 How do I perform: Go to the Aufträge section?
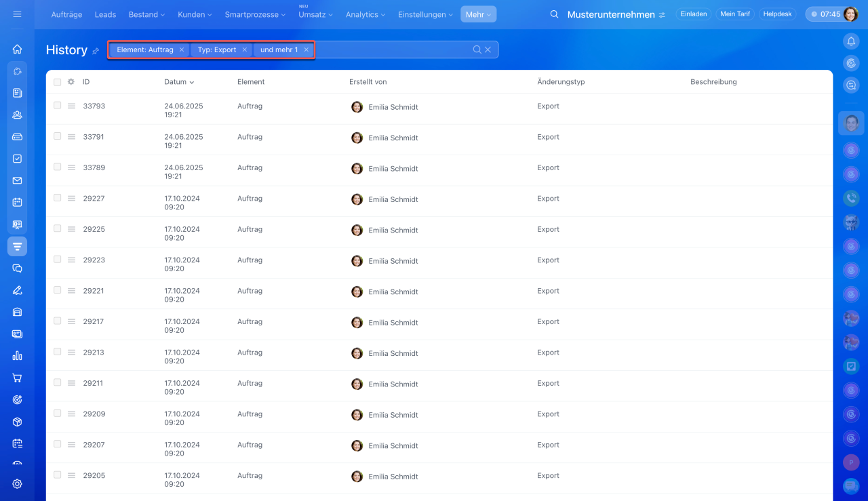pos(66,14)
